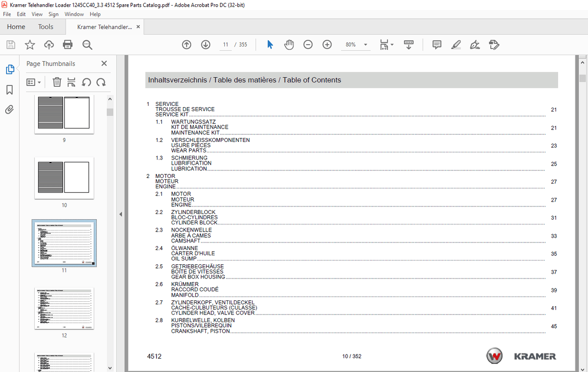The image size is (588, 372).
Task: Switch to the Tools tab
Action: click(x=46, y=27)
